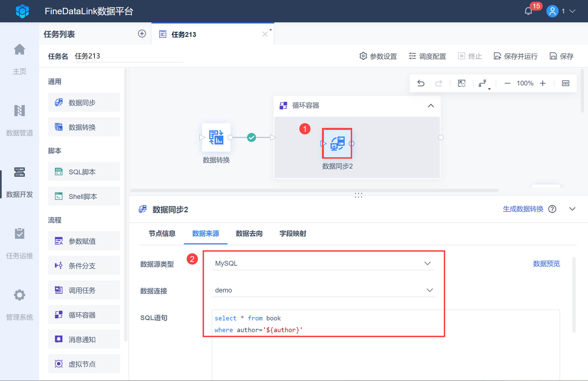Collapse the 循环容器 panel with its chevron
This screenshot has width=588, height=381.
pyautogui.click(x=431, y=106)
